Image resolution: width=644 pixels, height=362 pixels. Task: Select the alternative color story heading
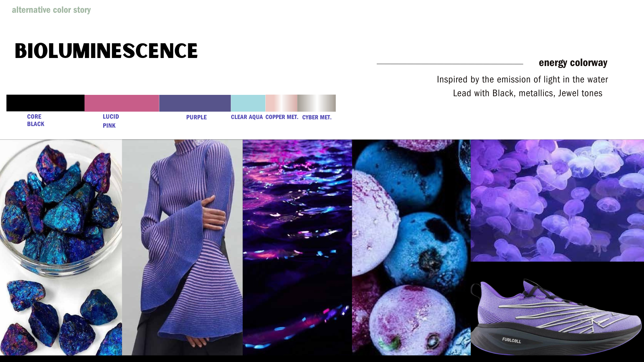51,10
